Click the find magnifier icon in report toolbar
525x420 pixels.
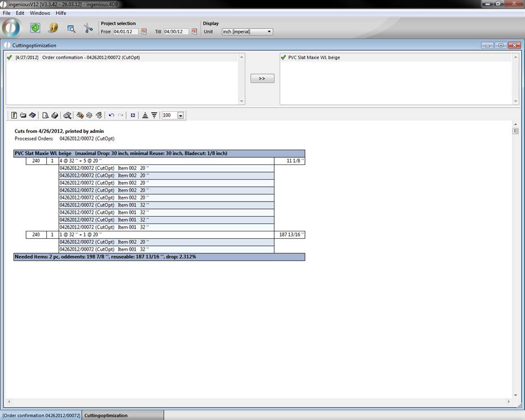pos(68,115)
